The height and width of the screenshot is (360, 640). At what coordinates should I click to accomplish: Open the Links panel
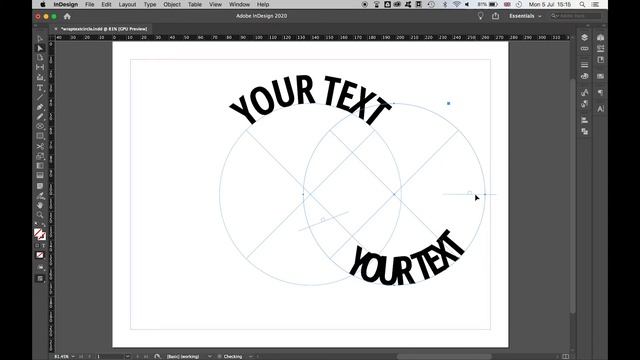pos(584,49)
